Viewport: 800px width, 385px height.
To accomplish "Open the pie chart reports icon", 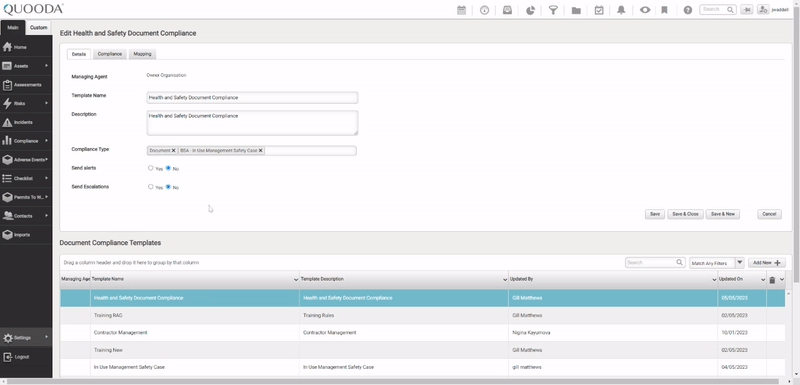I will tap(530, 10).
